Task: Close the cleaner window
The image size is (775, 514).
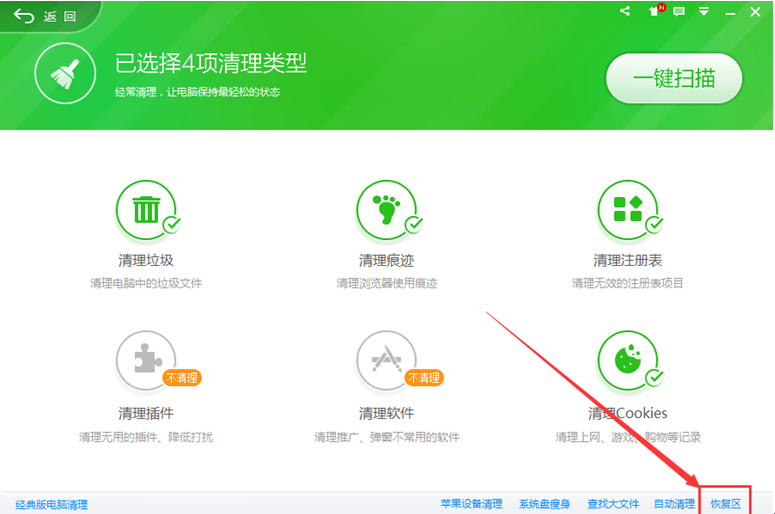Action: pyautogui.click(x=755, y=12)
